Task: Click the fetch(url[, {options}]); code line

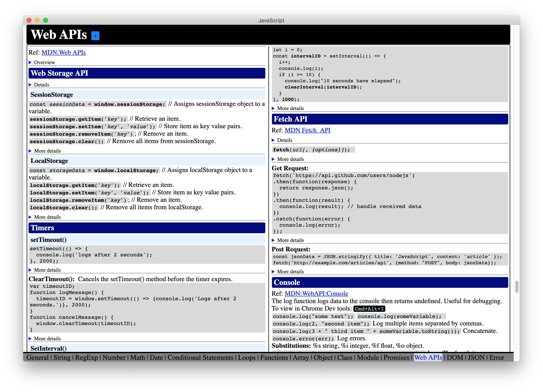Action: pyautogui.click(x=313, y=150)
